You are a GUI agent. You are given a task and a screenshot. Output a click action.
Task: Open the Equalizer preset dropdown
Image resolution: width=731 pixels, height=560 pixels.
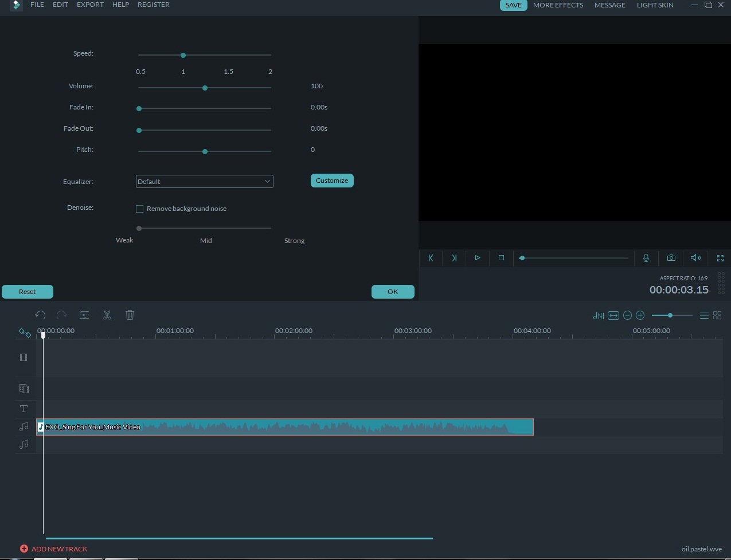coord(204,182)
